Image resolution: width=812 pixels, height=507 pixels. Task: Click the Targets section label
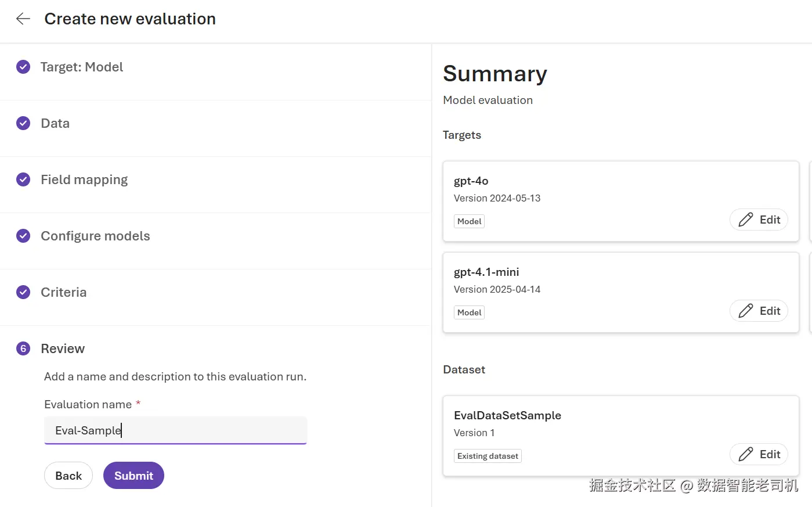462,135
